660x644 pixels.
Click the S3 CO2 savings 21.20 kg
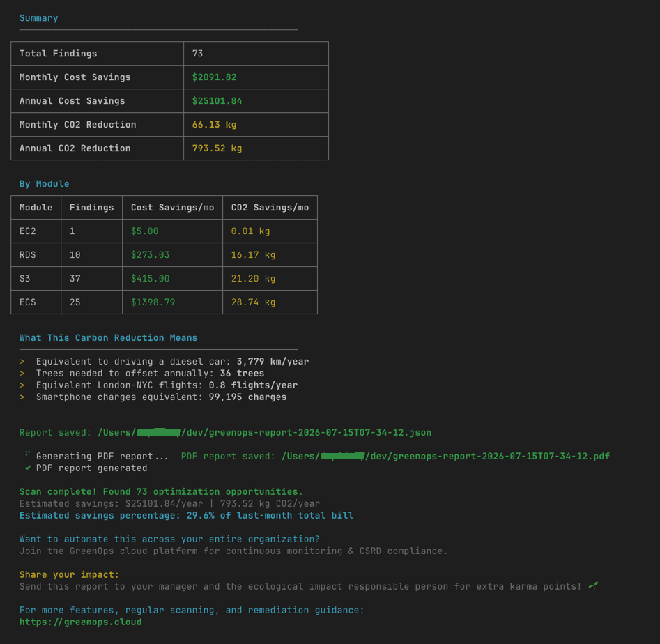tap(254, 279)
